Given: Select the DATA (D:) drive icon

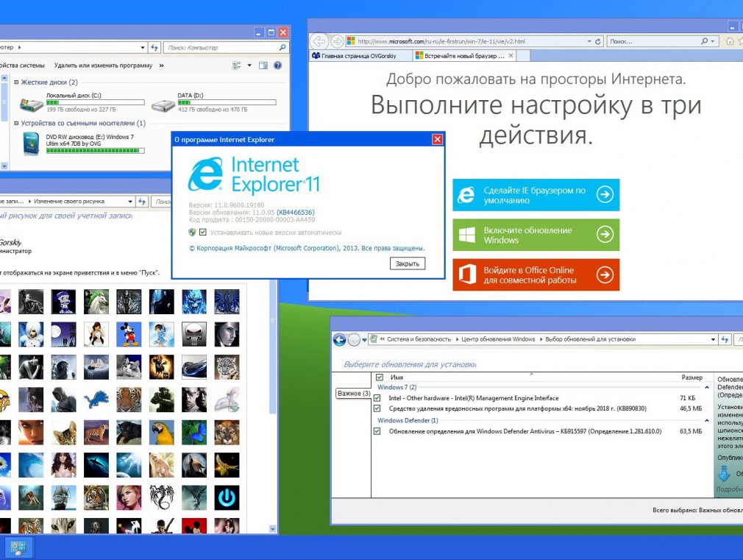Looking at the screenshot, I should point(163,104).
